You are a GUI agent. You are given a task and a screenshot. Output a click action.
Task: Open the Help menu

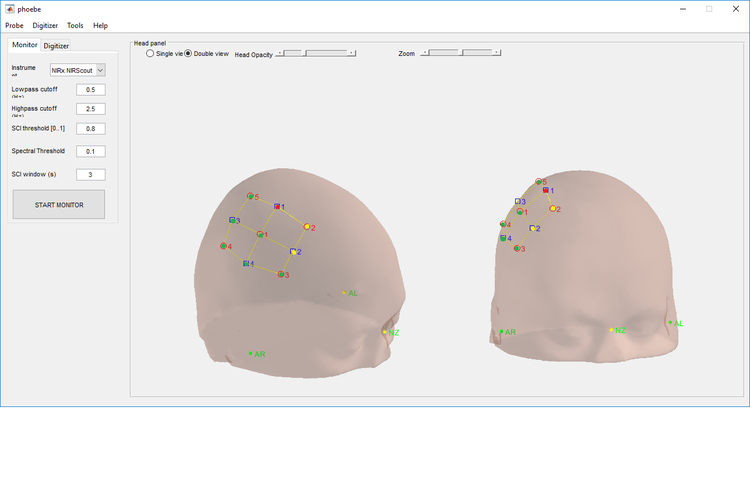100,25
